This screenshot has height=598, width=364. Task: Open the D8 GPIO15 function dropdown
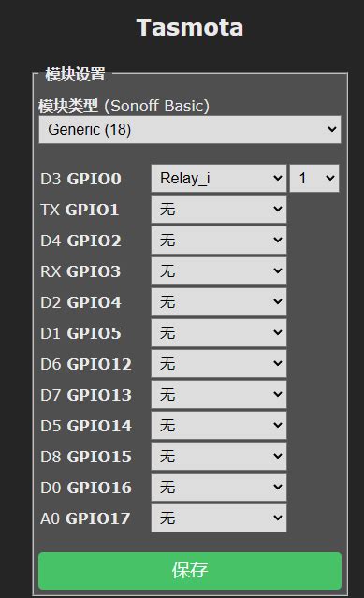219,456
